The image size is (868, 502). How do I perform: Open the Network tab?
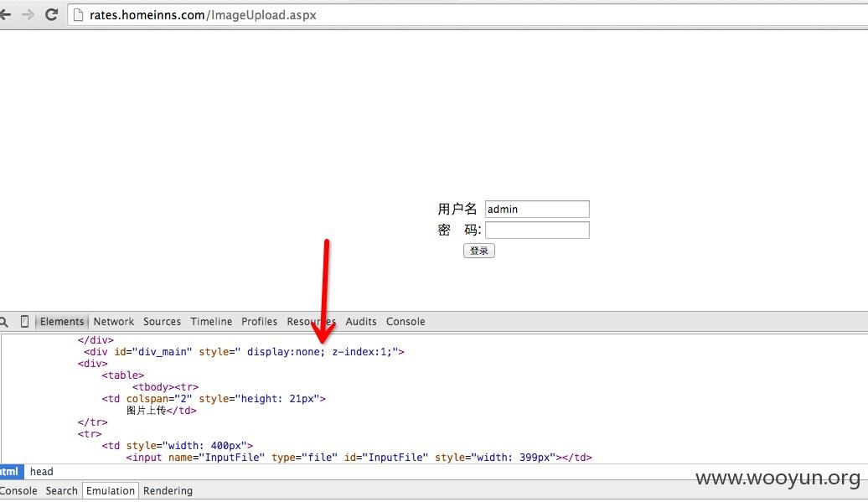tap(113, 322)
